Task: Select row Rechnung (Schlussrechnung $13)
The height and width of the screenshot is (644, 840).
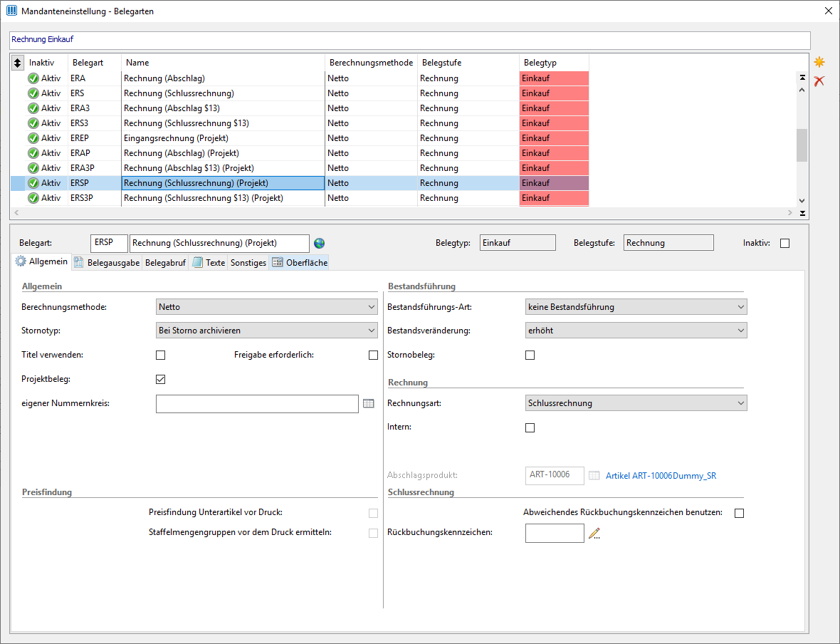Action: click(x=300, y=123)
